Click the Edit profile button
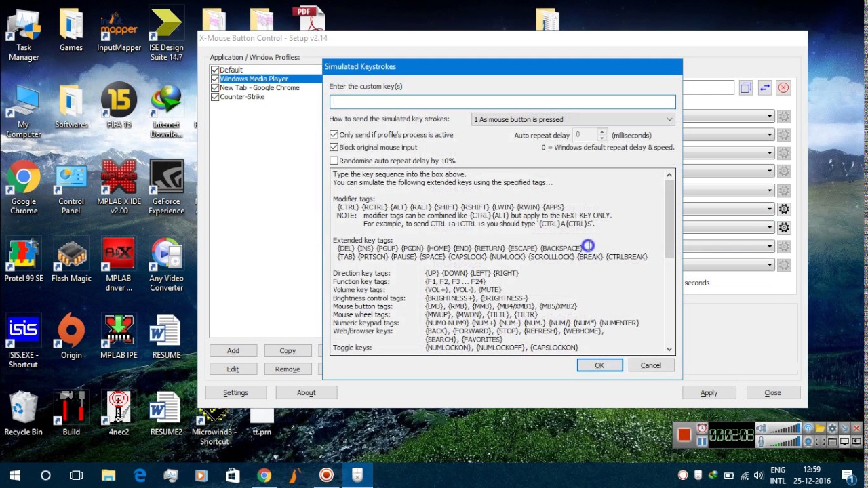This screenshot has height=488, width=868. coord(233,369)
